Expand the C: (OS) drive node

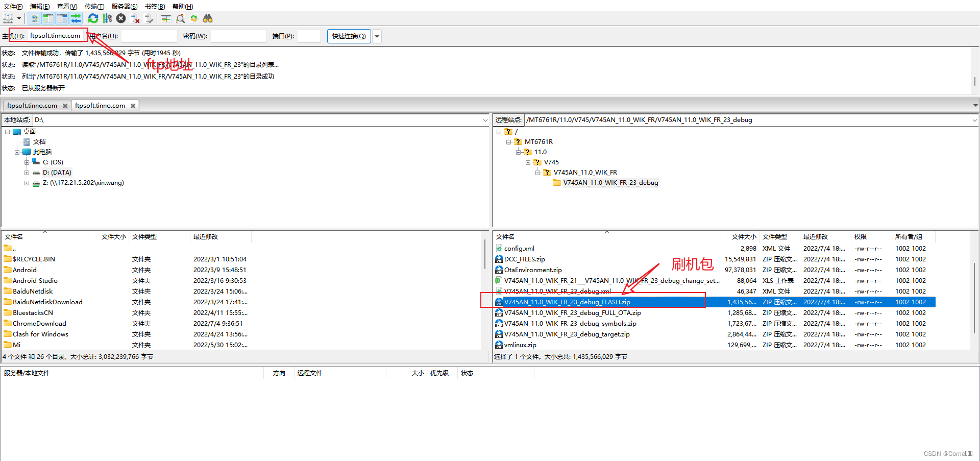tap(27, 162)
